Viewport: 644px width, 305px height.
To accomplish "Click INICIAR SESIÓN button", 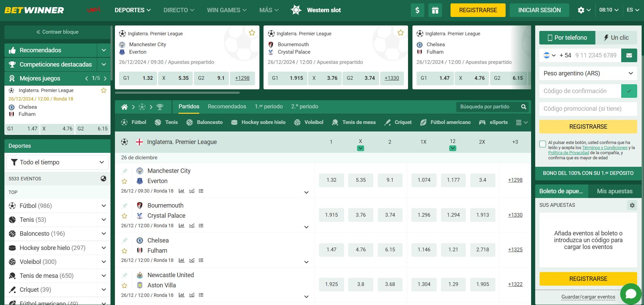I will tap(540, 10).
